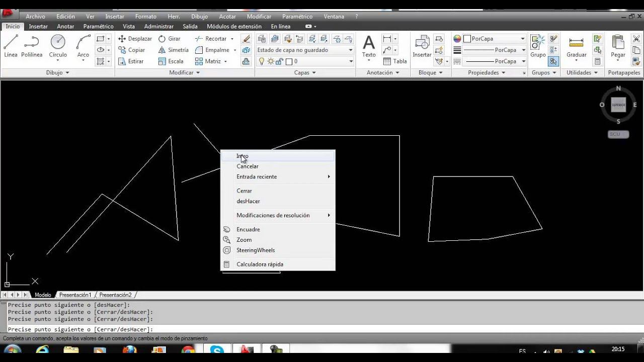Open the layer 0 dropdown list
The height and width of the screenshot is (362, 644).
pyautogui.click(x=351, y=61)
